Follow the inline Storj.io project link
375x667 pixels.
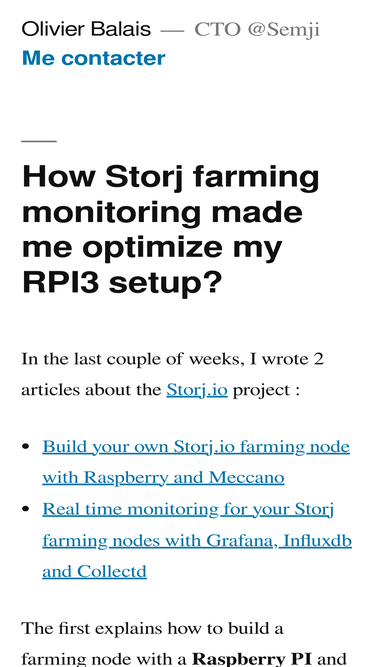pos(197,390)
